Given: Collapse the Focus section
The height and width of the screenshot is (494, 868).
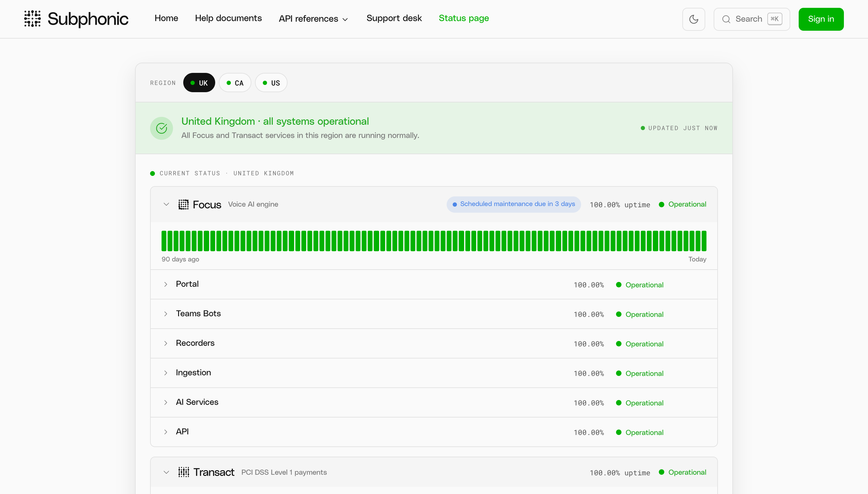Looking at the screenshot, I should click(166, 204).
